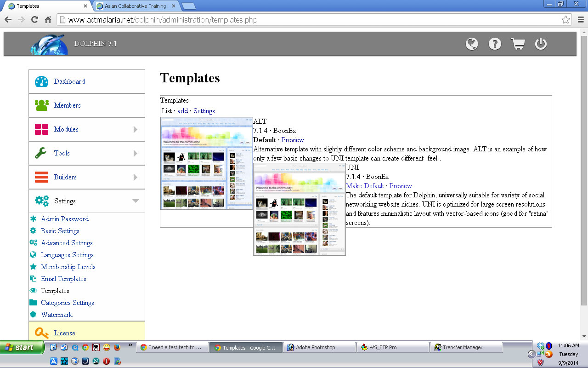Click the gears icon beside Advanced Settings
This screenshot has height=368, width=588.
click(33, 243)
